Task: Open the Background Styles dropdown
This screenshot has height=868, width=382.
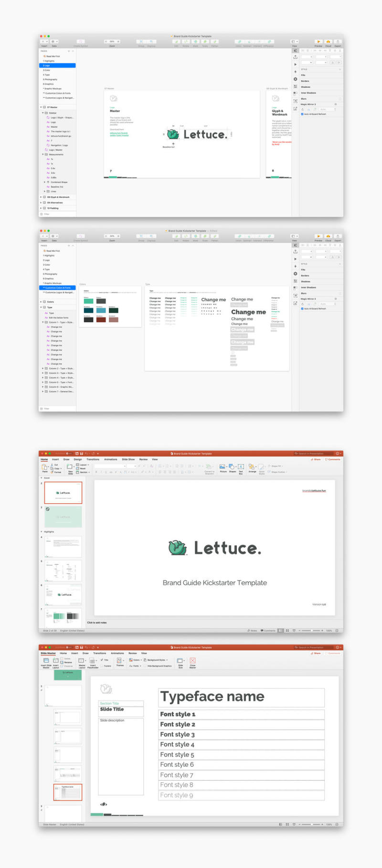Action: [157, 660]
